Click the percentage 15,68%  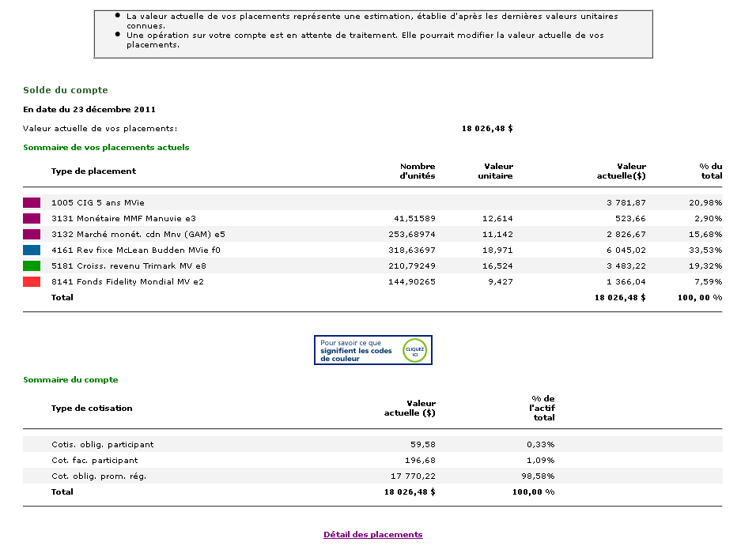[705, 235]
